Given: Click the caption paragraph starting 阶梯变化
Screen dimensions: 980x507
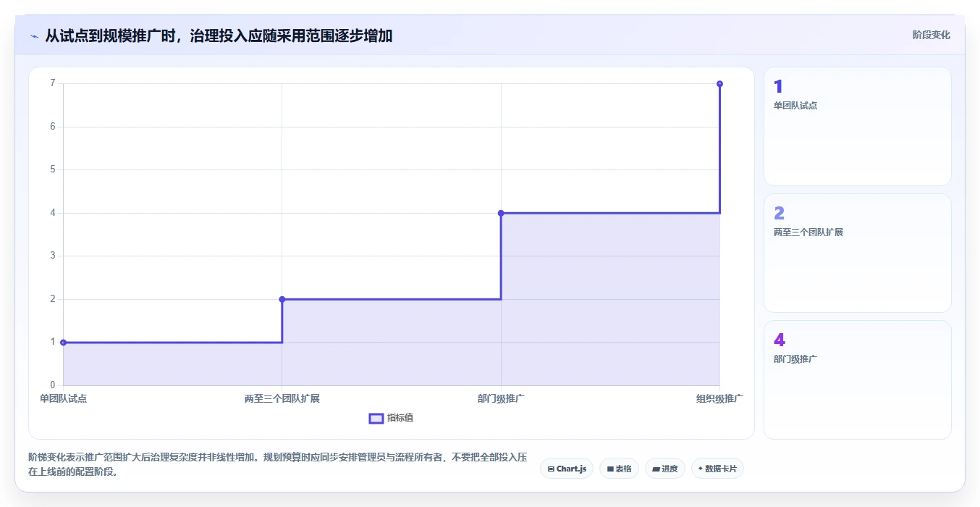Looking at the screenshot, I should [x=278, y=464].
